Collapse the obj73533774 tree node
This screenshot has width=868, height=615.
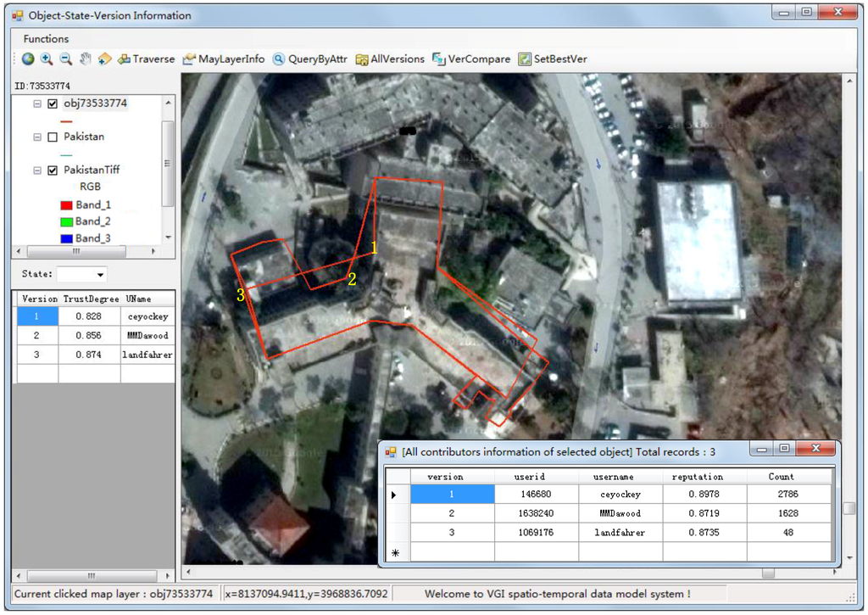36,103
